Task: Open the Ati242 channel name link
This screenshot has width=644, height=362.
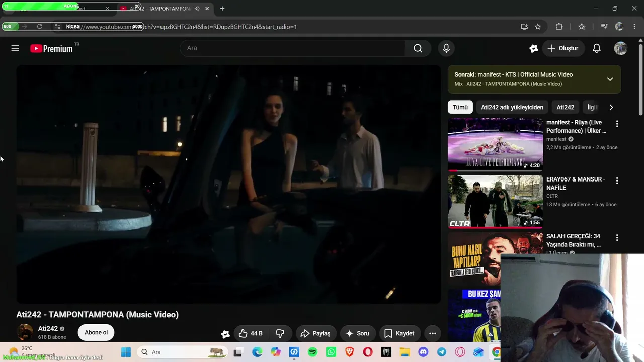Action: coord(48,329)
